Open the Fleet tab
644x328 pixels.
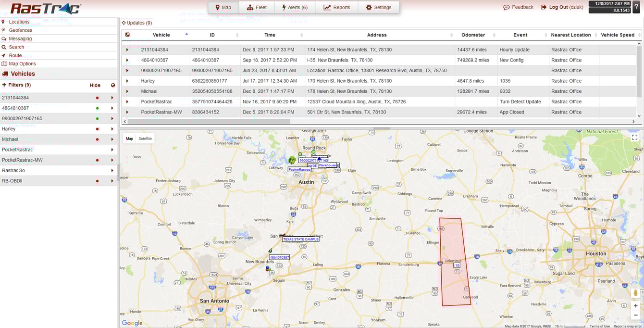pos(257,7)
